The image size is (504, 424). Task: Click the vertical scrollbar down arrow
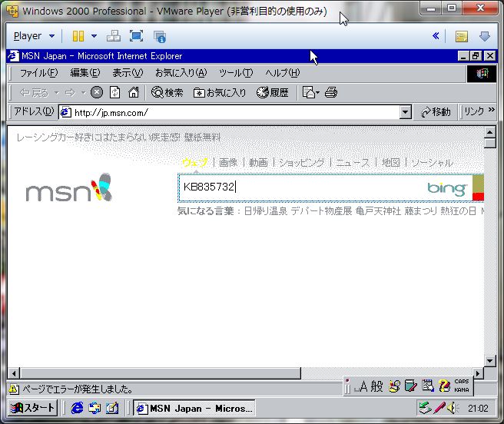coord(490,361)
